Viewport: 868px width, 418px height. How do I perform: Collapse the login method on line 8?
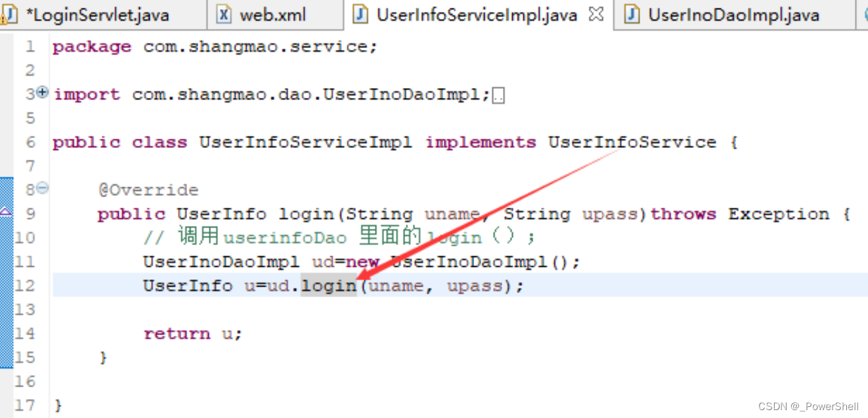pos(43,188)
